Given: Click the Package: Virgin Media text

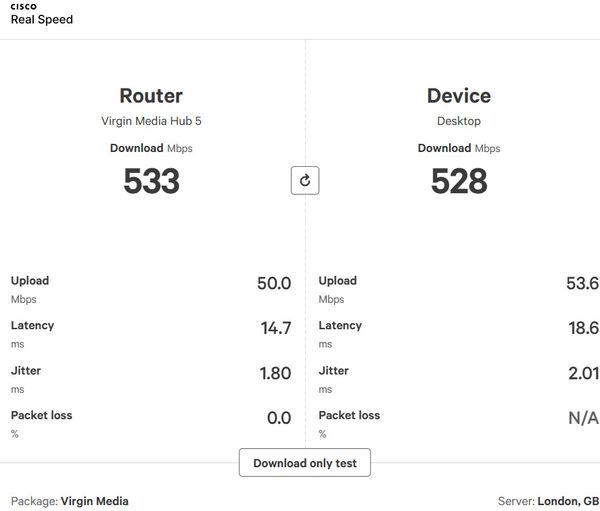Looking at the screenshot, I should coord(70,501).
